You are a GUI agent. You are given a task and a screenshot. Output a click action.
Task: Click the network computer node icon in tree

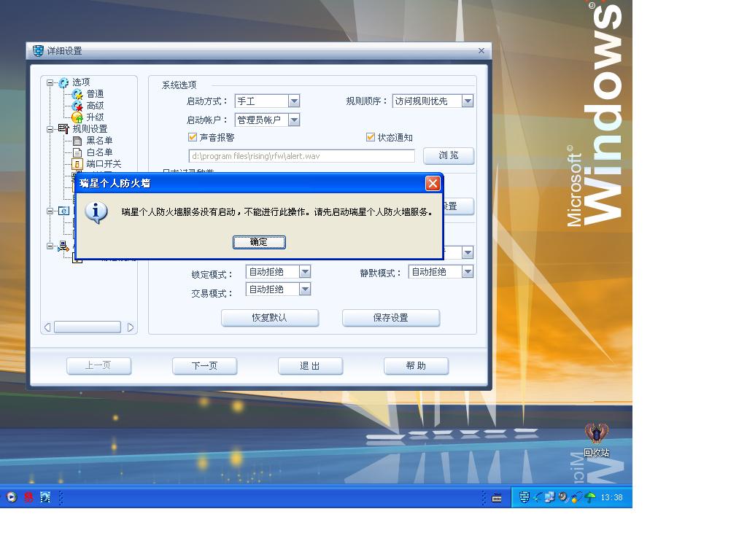63,246
